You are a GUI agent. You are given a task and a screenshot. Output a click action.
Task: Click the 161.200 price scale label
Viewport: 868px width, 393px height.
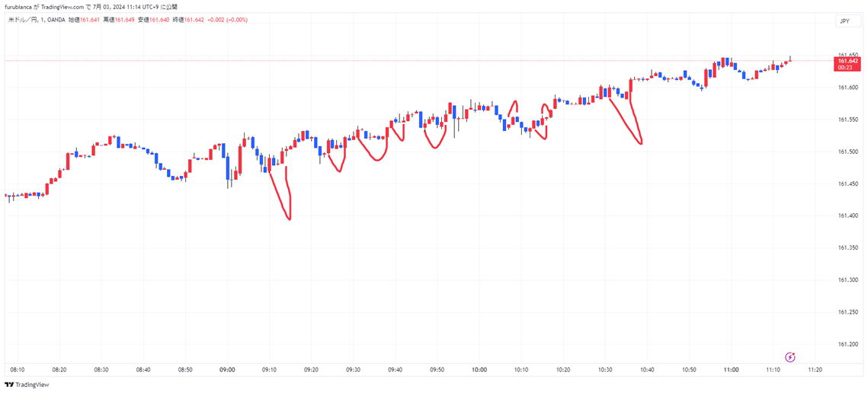click(x=847, y=343)
